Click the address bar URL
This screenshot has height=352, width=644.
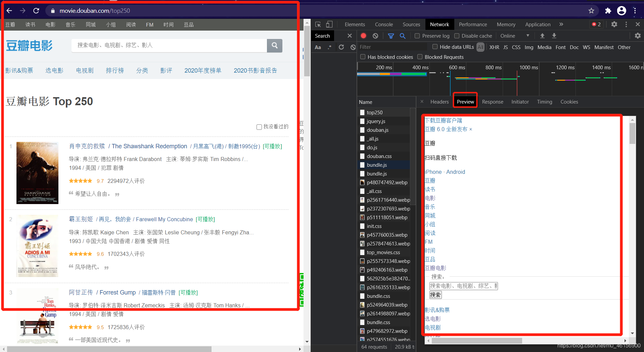[x=95, y=11]
